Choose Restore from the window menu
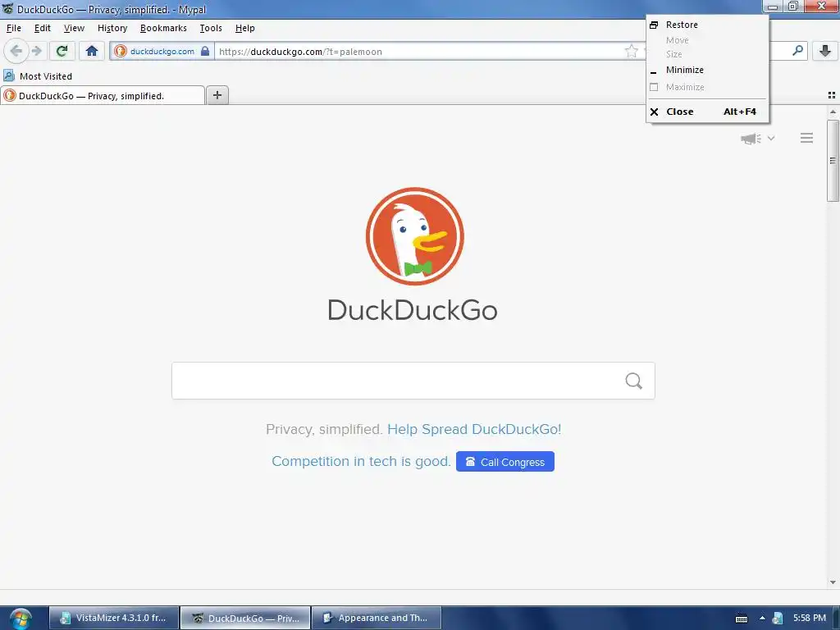840x630 pixels. coord(707,25)
